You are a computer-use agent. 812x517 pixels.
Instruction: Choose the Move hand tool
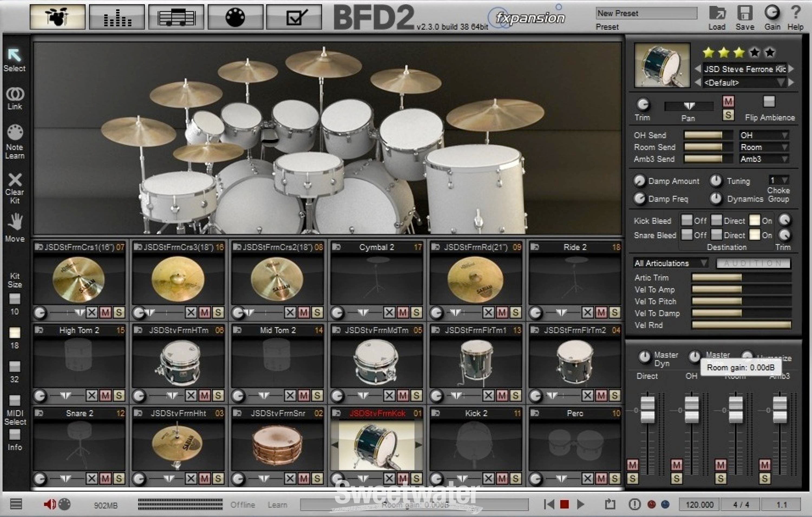click(x=15, y=222)
